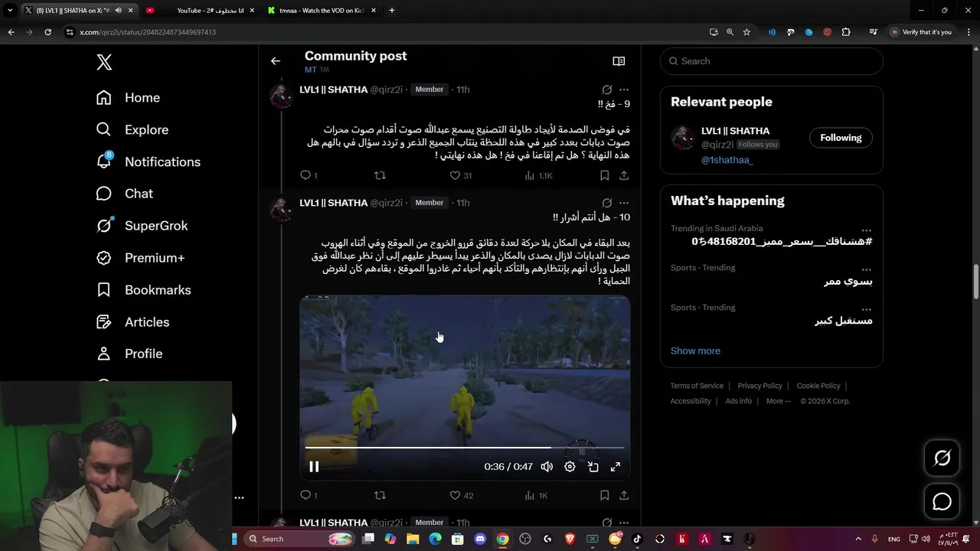Image resolution: width=980 pixels, height=551 pixels.
Task: Bookmark post 9
Action: [604, 175]
